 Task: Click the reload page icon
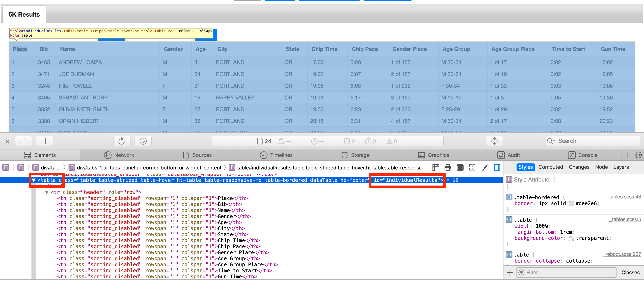click(122, 141)
